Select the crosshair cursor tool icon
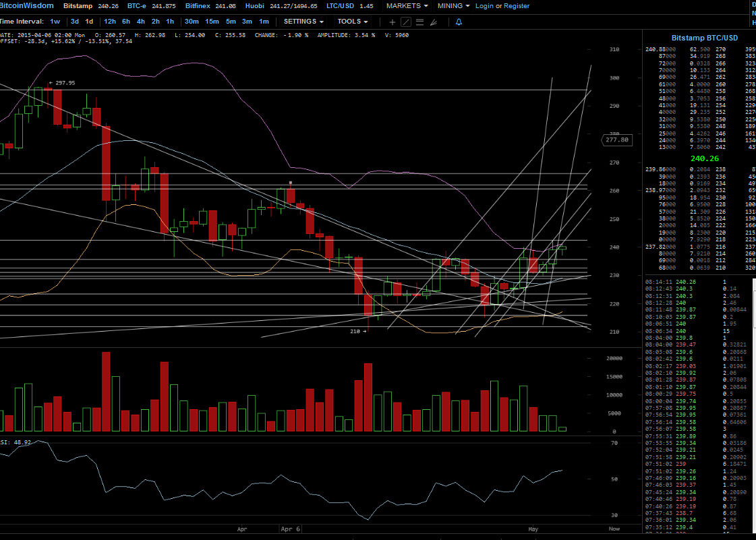This screenshot has height=540, width=756. [x=392, y=22]
